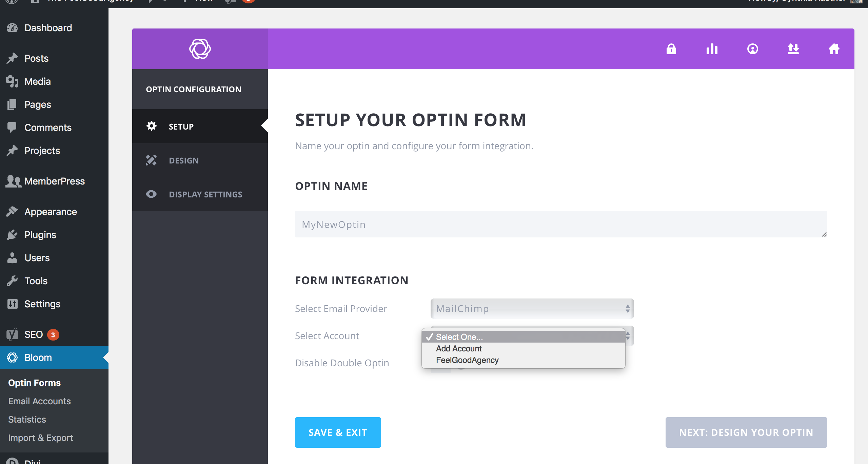Click the Users person icon
The width and height of the screenshot is (868, 464).
(x=12, y=258)
